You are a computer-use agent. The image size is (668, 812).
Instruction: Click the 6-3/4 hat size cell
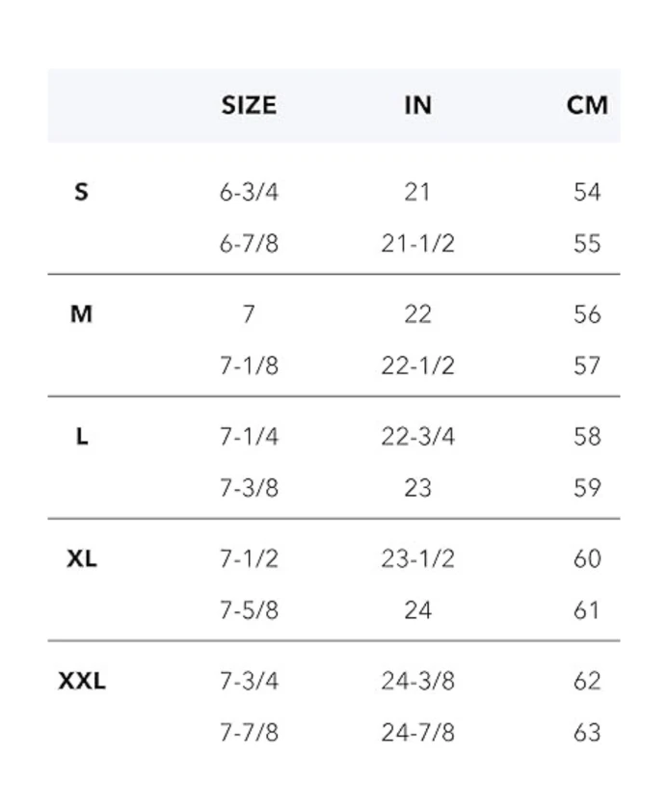tap(249, 192)
